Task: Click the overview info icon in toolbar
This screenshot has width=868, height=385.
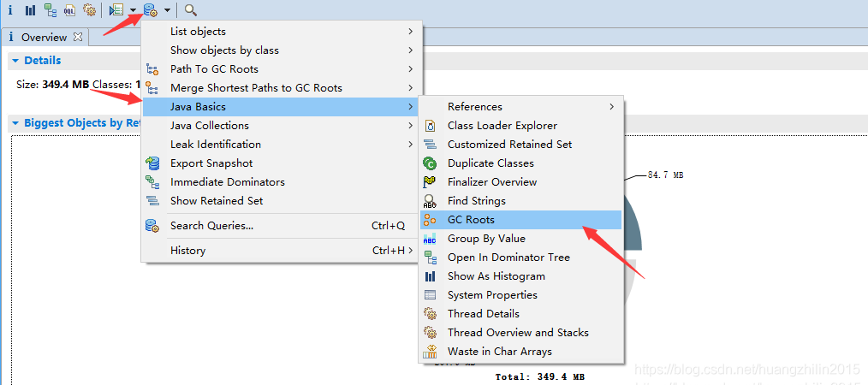Action: point(10,10)
